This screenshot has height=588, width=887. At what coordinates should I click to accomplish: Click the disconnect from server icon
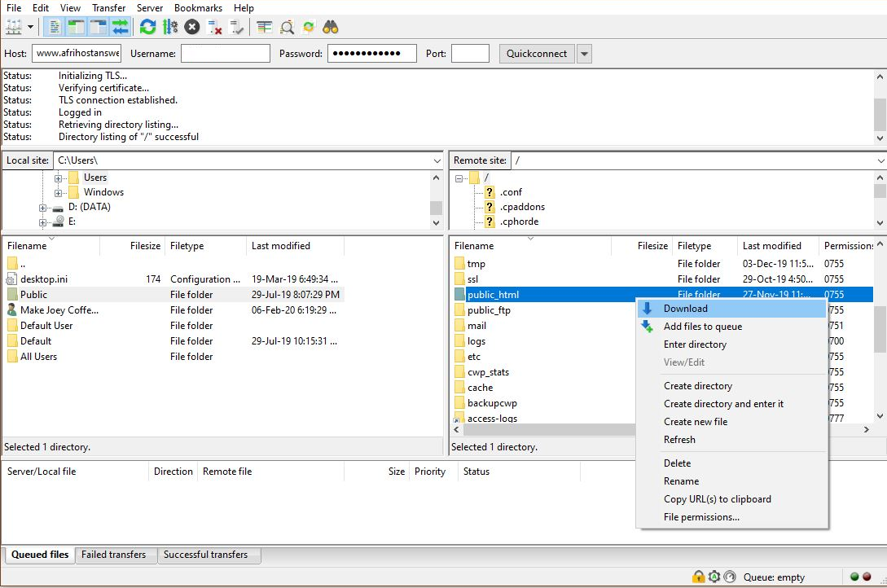tap(215, 27)
